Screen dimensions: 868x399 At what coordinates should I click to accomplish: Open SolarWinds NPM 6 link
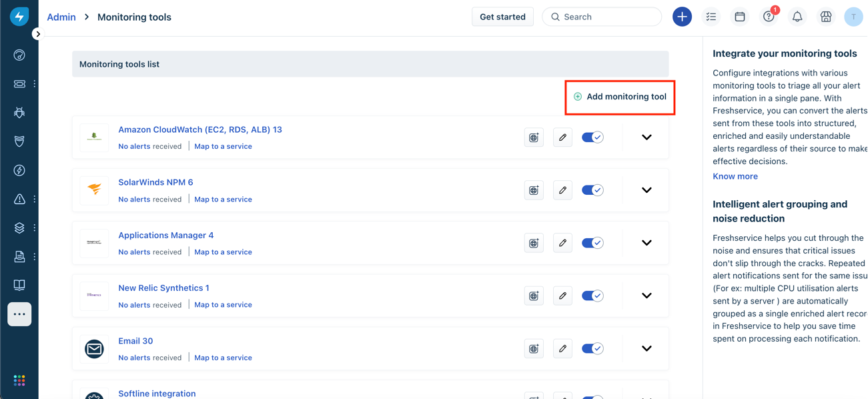[155, 182]
